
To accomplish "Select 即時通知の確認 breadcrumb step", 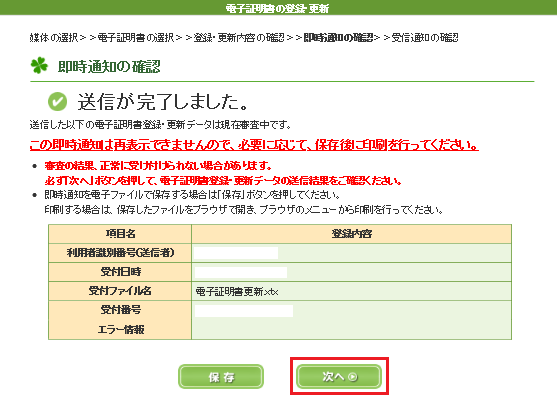I will coord(338,38).
